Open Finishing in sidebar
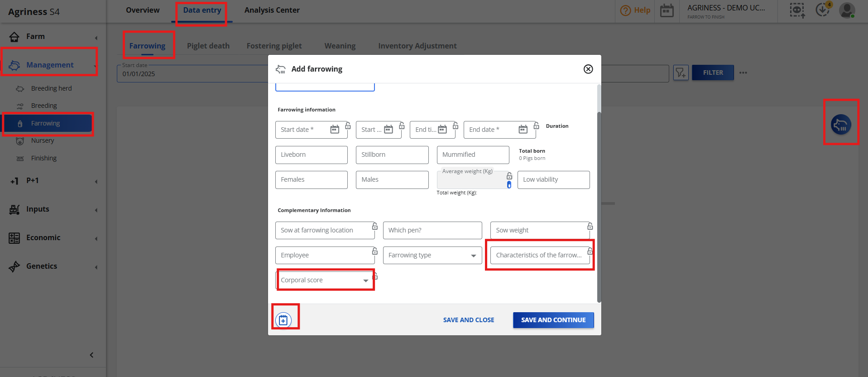 pos(44,158)
